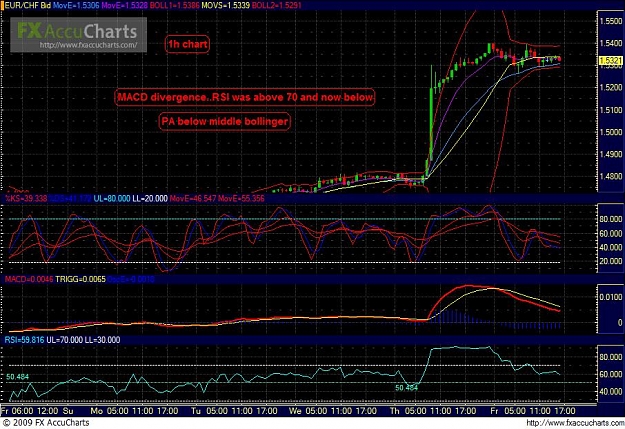Viewport: 625px width, 429px height.
Task: Click the 40.000 label on the RSI axis
Action: pyautogui.click(x=611, y=392)
